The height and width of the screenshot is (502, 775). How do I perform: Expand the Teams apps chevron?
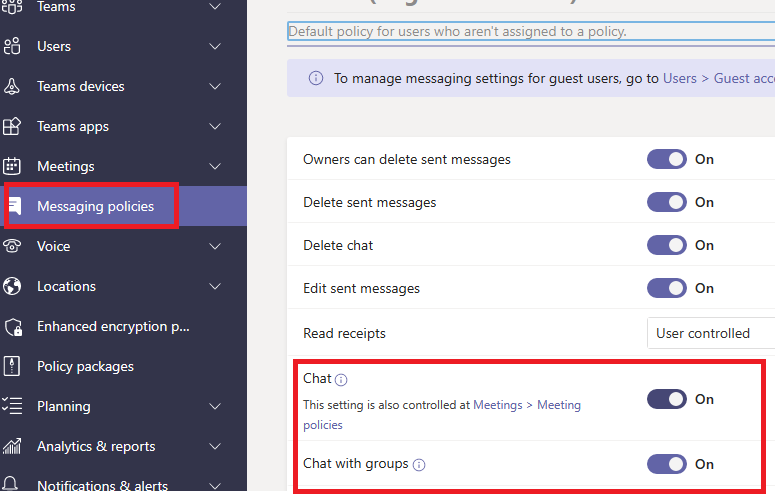click(215, 126)
